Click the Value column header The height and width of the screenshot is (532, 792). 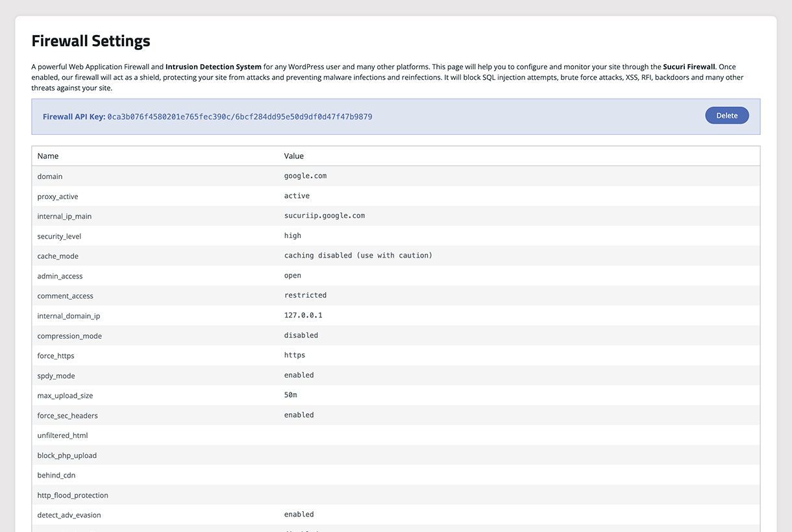point(294,156)
